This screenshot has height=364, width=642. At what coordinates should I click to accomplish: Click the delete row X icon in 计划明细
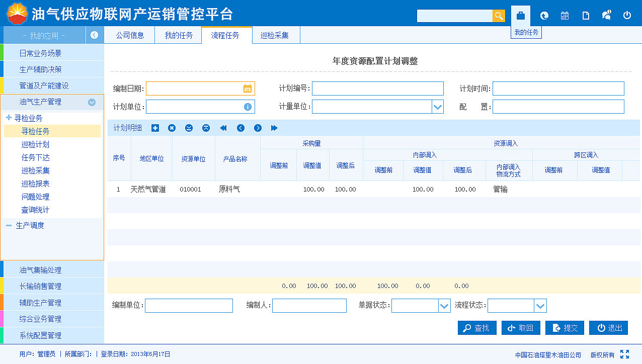172,128
